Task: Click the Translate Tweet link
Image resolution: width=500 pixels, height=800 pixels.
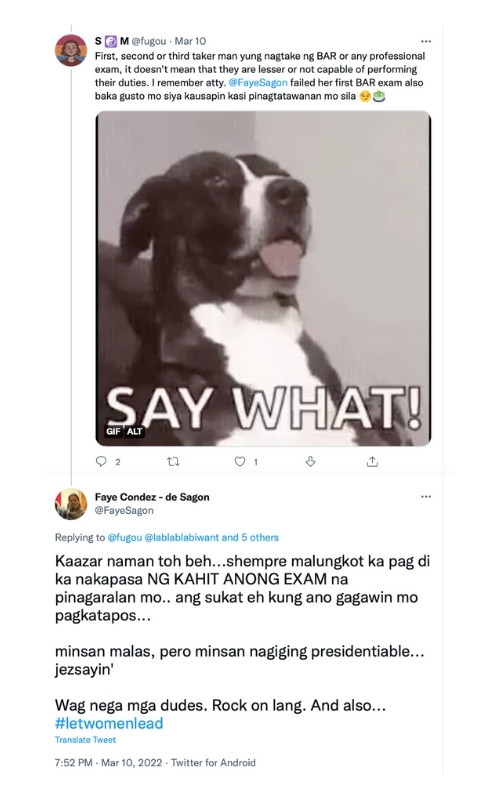Action: tap(85, 740)
